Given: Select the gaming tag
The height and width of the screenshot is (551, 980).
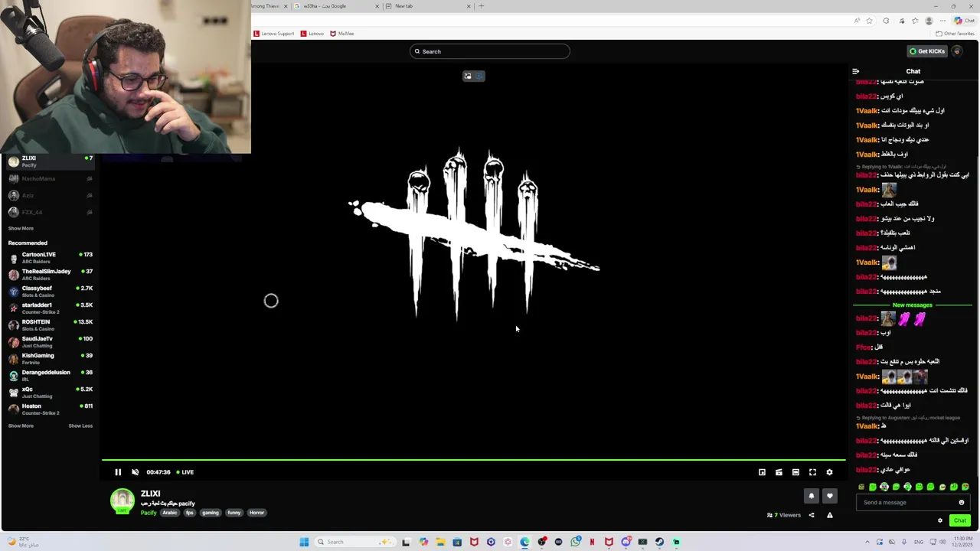Looking at the screenshot, I should [211, 513].
